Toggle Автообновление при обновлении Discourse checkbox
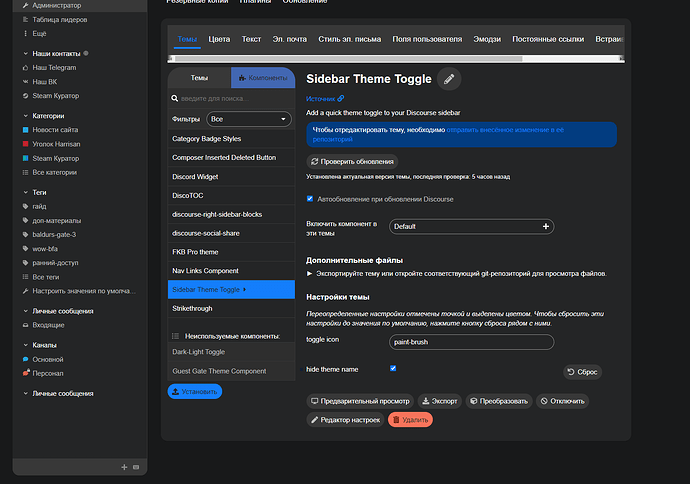The image size is (690, 484). pos(310,198)
